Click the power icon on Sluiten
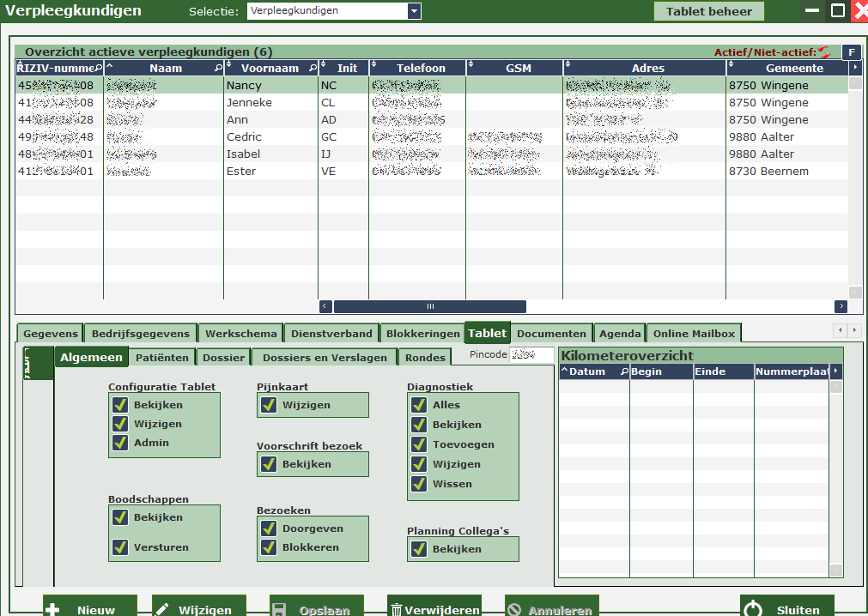868x616 pixels. (x=753, y=609)
